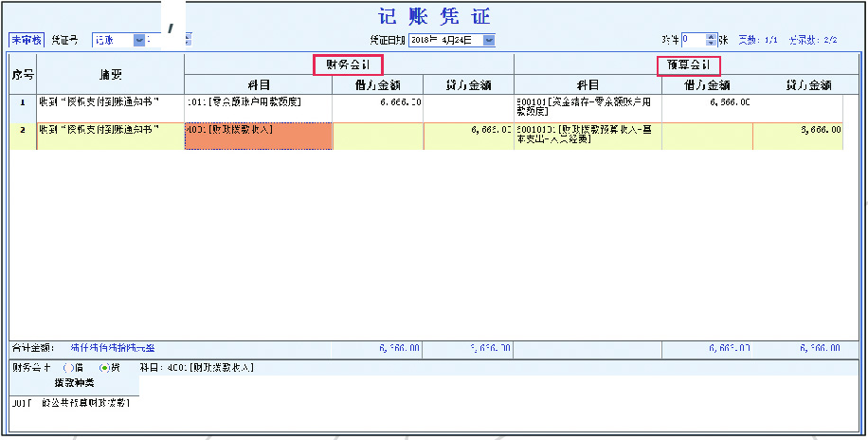Click the 未审核 status label
This screenshot has height=440, width=868.
coord(27,40)
